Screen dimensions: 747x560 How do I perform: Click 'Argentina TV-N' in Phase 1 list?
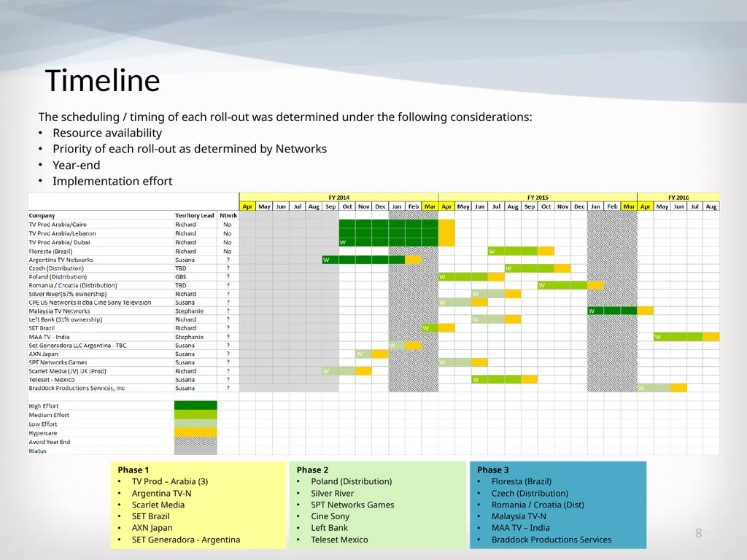pos(161,494)
